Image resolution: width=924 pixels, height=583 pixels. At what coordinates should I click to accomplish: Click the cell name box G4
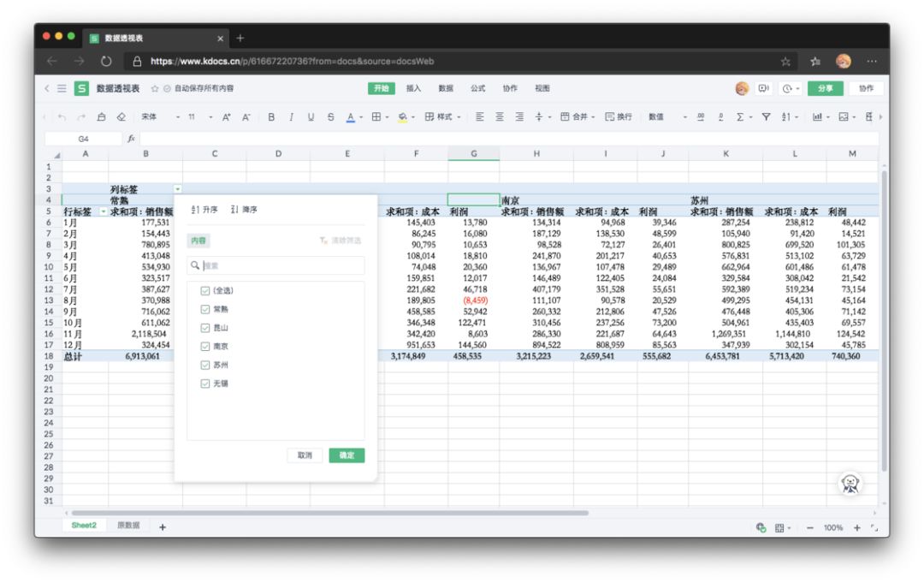(83, 140)
